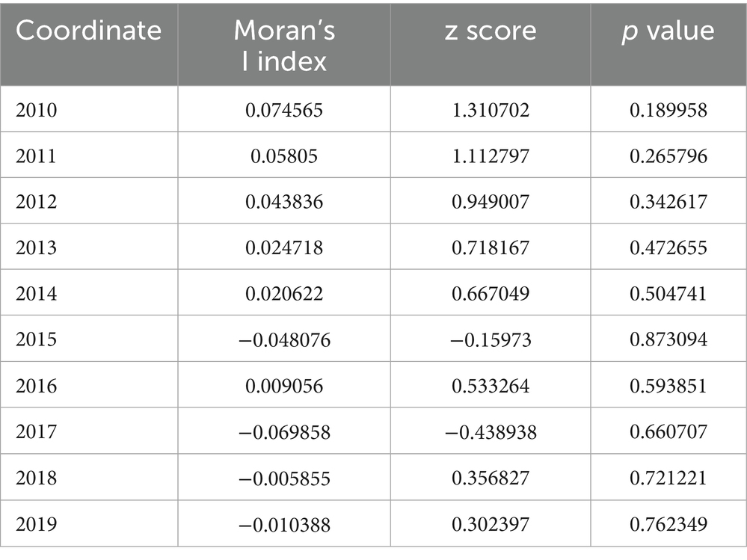Select the 2010 row label
This screenshot has width=747, height=560.
(36, 111)
